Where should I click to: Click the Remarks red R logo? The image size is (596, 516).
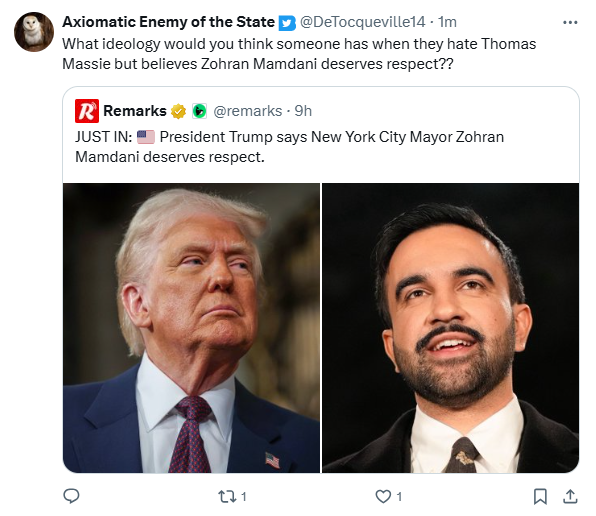tap(87, 111)
